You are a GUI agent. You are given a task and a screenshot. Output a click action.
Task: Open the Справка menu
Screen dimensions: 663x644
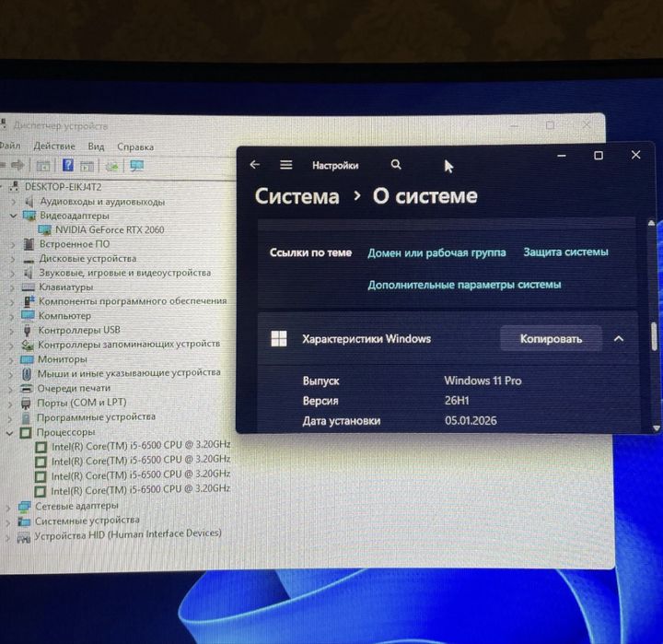135,146
